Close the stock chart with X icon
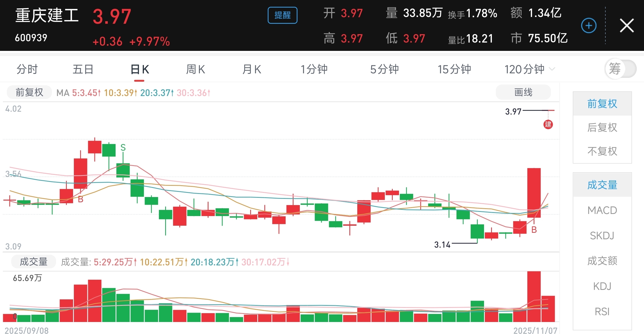 tap(627, 26)
